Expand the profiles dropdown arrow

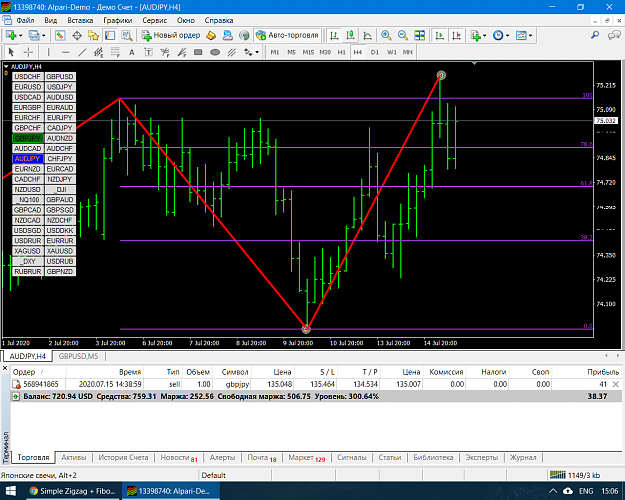point(43,35)
